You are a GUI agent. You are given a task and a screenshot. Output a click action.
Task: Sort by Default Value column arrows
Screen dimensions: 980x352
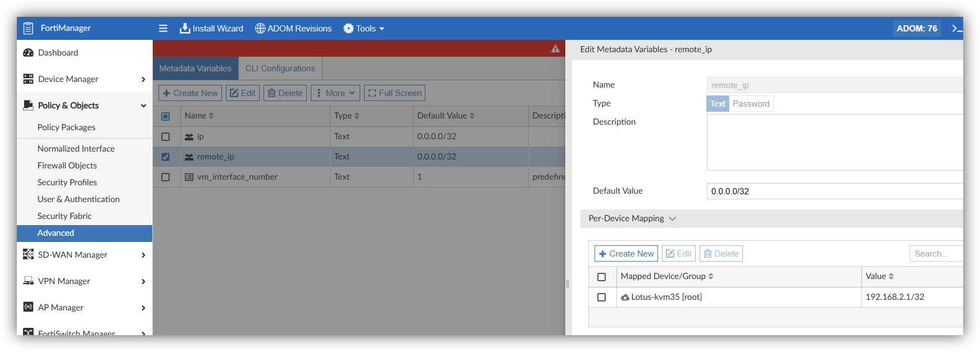coord(472,116)
